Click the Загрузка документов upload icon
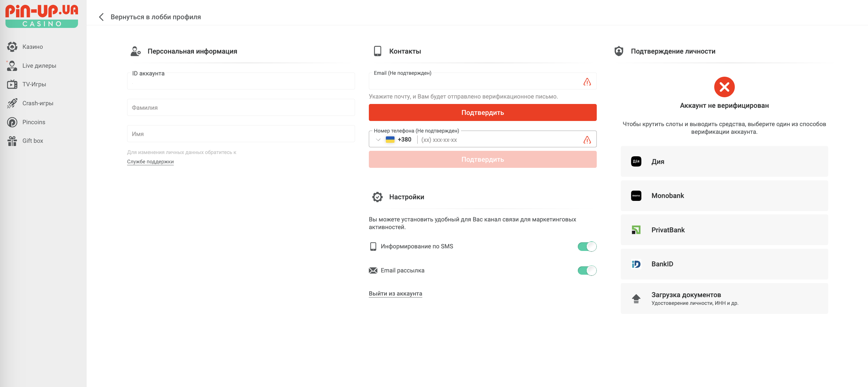Screen dimensions: 868x387 click(x=637, y=298)
